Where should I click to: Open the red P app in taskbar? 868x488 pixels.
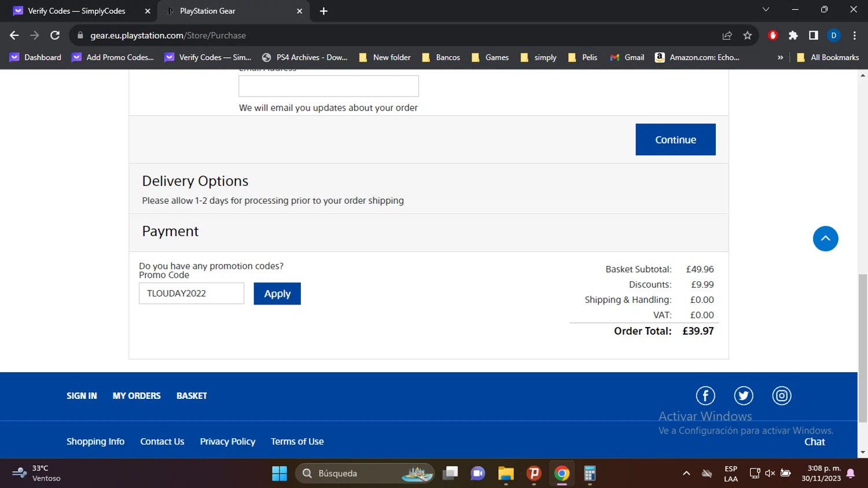pos(534,474)
